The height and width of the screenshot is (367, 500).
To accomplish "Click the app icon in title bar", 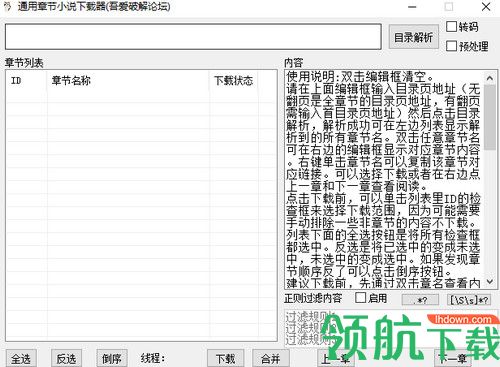I will (x=7, y=6).
